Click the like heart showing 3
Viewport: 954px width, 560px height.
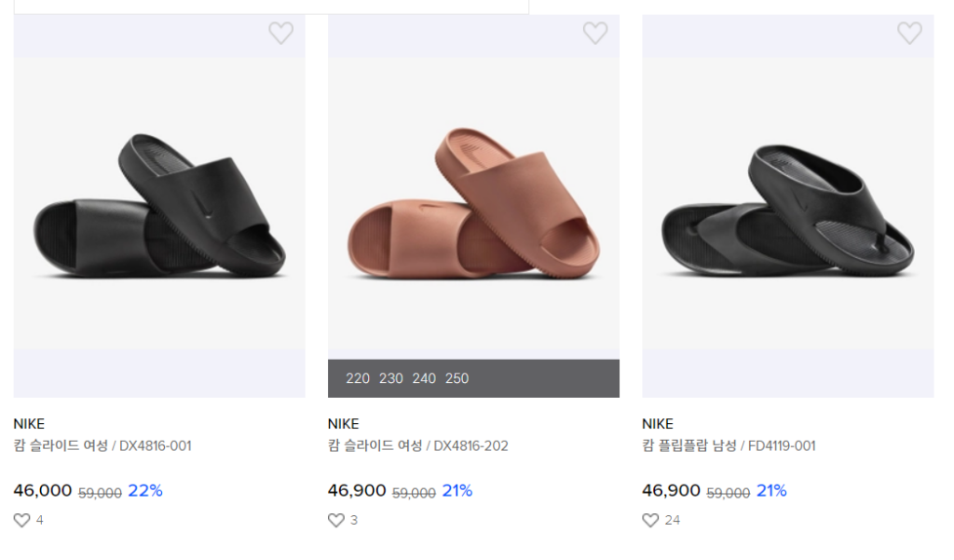click(x=336, y=520)
